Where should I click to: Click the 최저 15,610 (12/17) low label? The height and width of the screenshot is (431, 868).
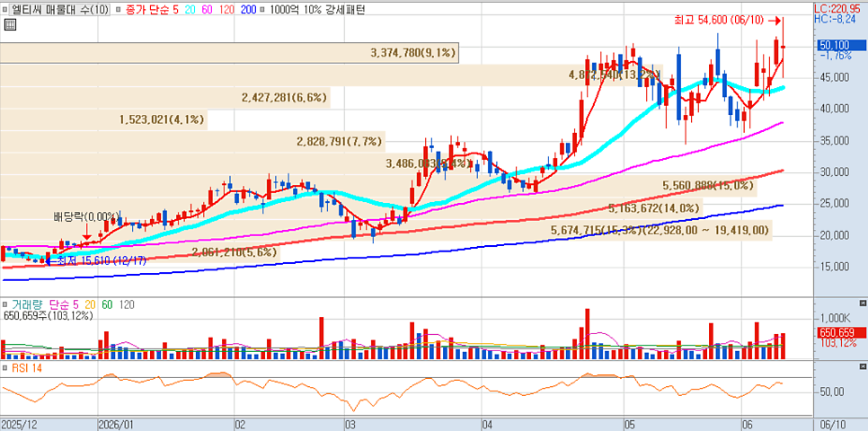(x=102, y=260)
